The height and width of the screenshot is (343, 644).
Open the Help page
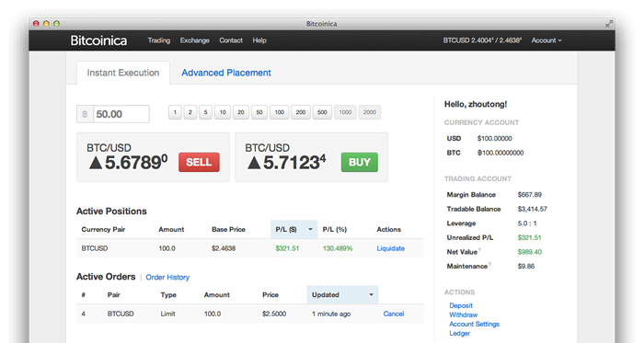pos(259,40)
